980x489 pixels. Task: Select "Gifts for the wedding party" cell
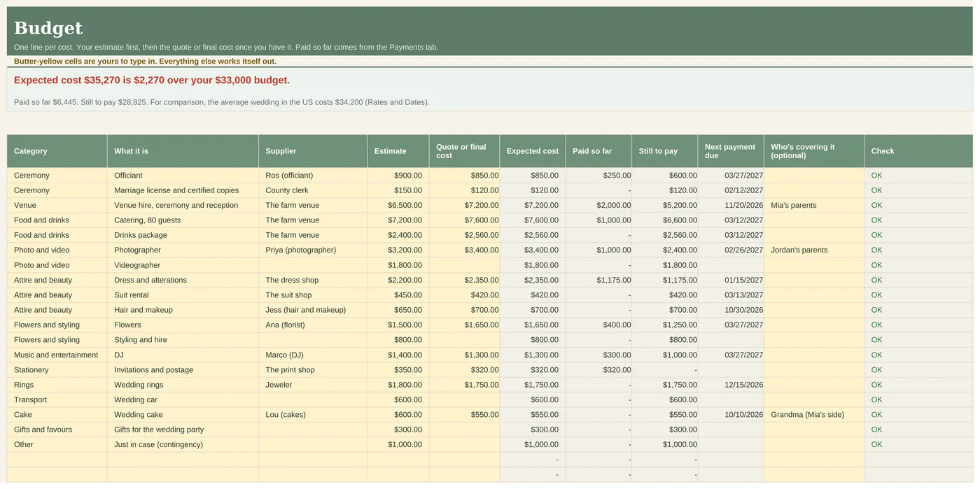pyautogui.click(x=183, y=430)
